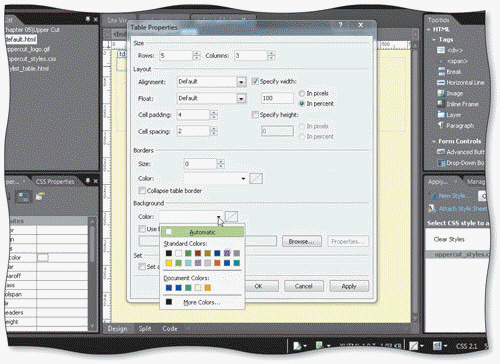Screen dimensions: 500x364
Task: Click the second green status bar icon
Action: pos(319,346)
